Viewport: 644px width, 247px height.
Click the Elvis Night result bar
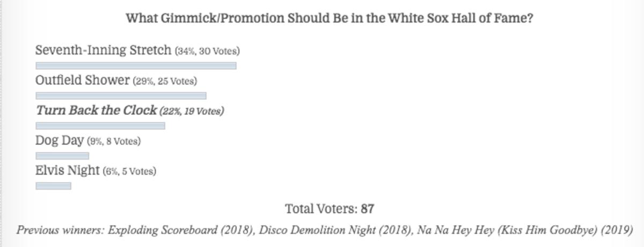[x=53, y=186]
